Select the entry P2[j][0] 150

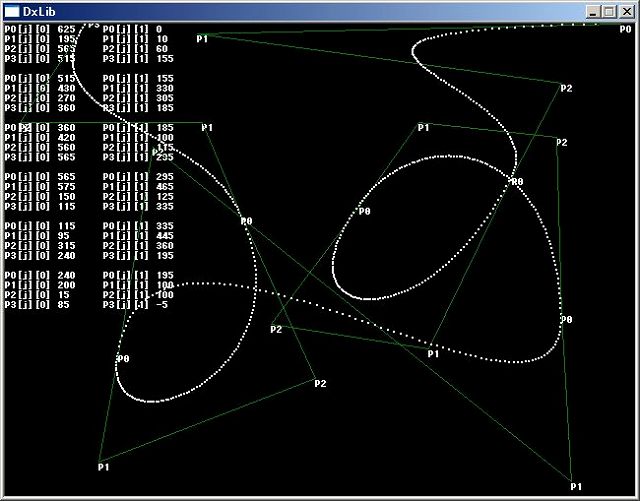tap(40, 197)
